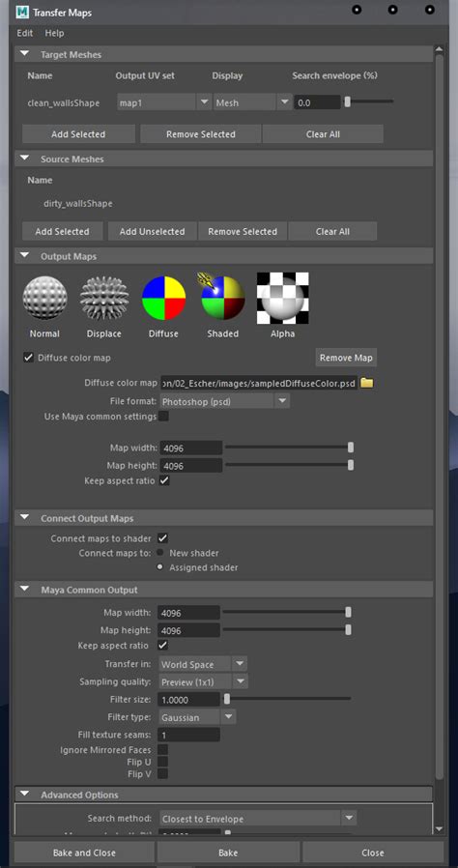The width and height of the screenshot is (458, 868).
Task: Open folder browser for diffuse color map
Action: [367, 383]
